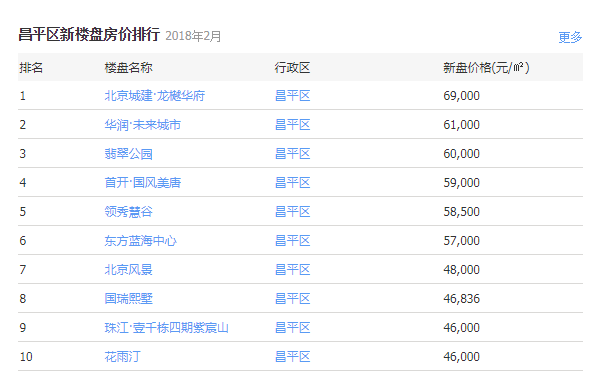Open 首开·国风美唐 property page
The width and height of the screenshot is (594, 377).
coord(142,183)
